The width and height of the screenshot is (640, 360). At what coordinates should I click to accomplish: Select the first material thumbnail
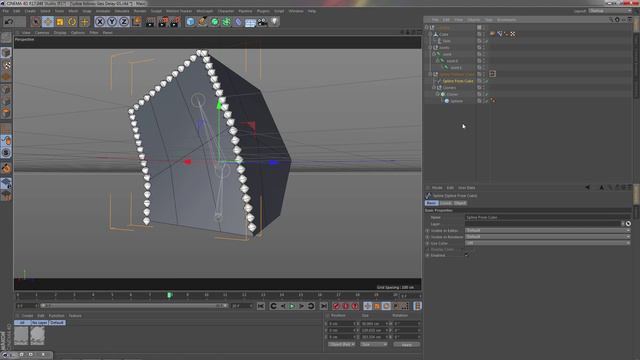[21, 336]
